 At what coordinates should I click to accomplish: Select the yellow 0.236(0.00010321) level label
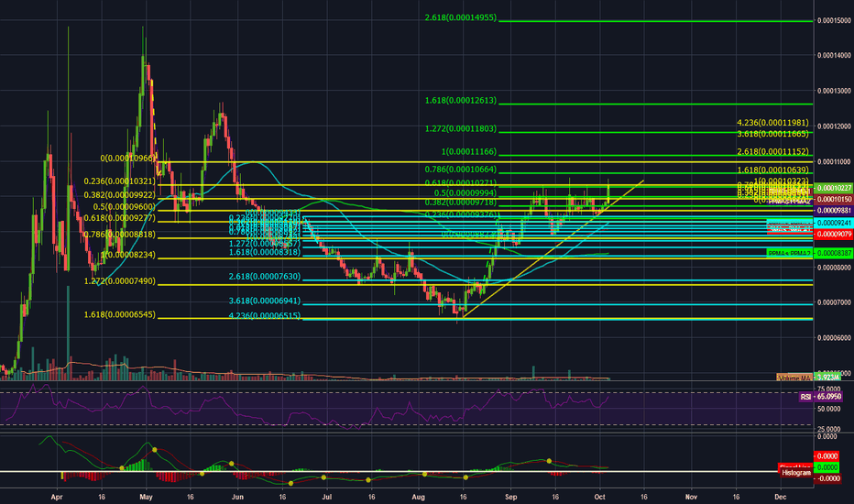click(120, 181)
